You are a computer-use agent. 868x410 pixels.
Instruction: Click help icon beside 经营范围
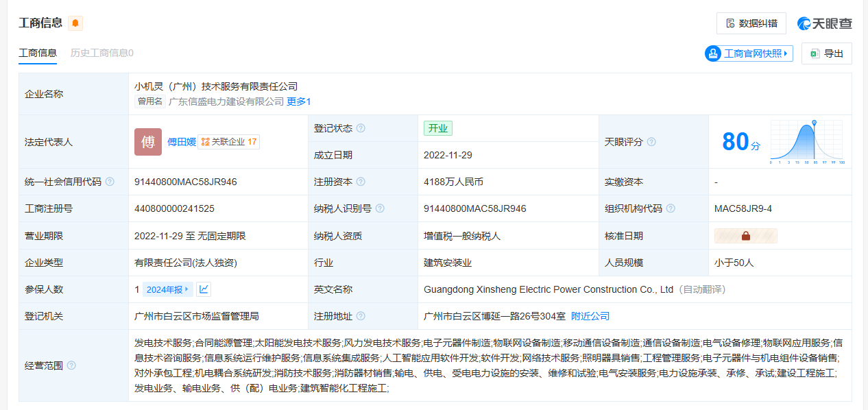coord(71,365)
